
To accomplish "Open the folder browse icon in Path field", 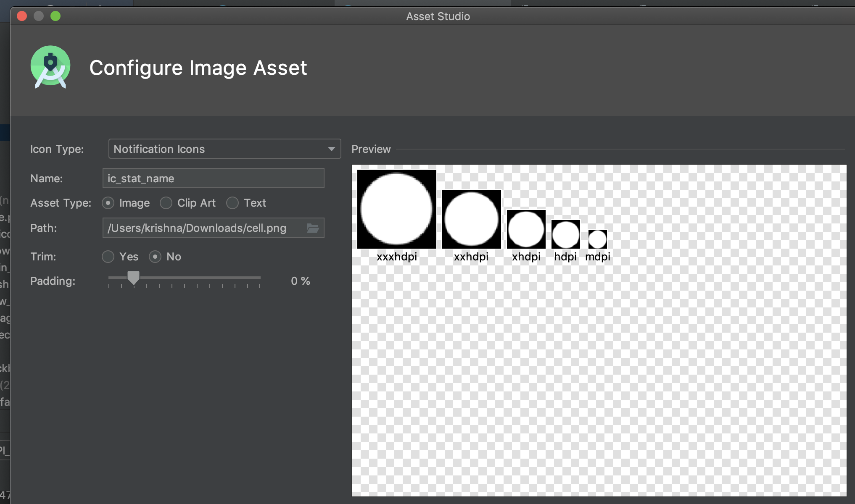I will (x=313, y=228).
